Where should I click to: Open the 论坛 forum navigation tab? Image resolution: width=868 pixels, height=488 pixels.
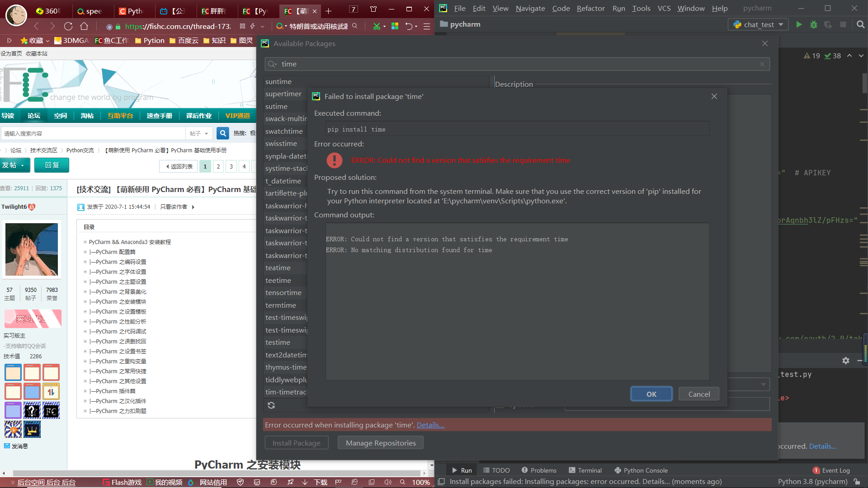click(x=34, y=116)
